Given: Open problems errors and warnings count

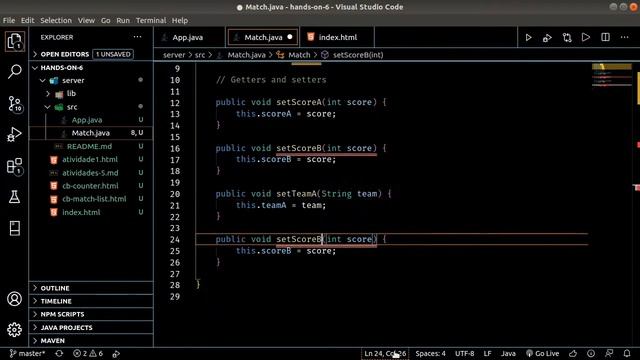Looking at the screenshot, I should (88, 353).
